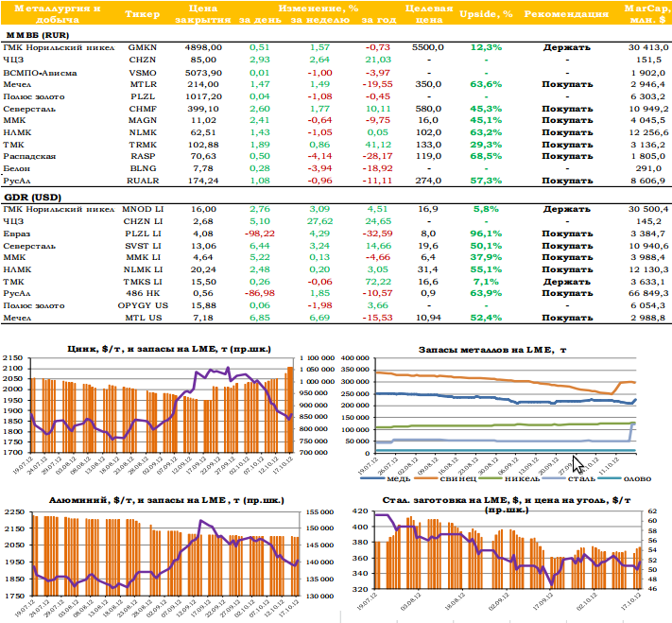The image size is (672, 623).
Task: Click the TRMK ticker cell
Action: [x=143, y=145]
